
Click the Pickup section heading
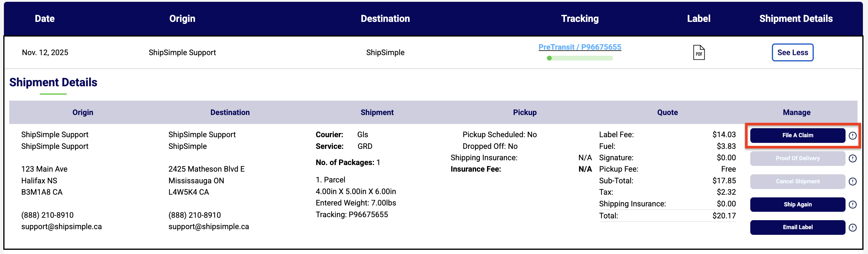click(x=525, y=113)
